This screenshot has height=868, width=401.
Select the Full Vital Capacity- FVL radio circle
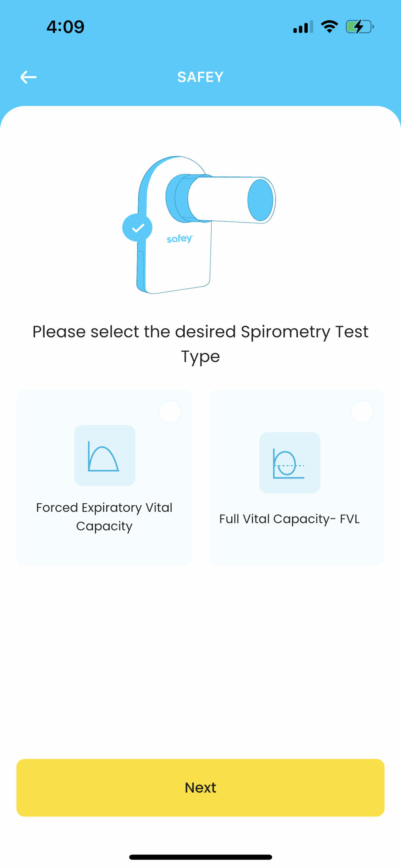click(362, 412)
